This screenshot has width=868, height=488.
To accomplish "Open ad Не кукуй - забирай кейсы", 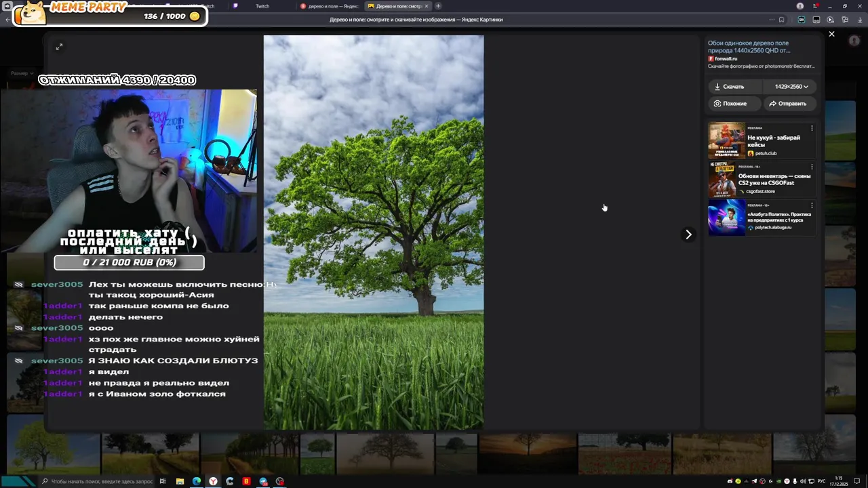I will tap(774, 141).
